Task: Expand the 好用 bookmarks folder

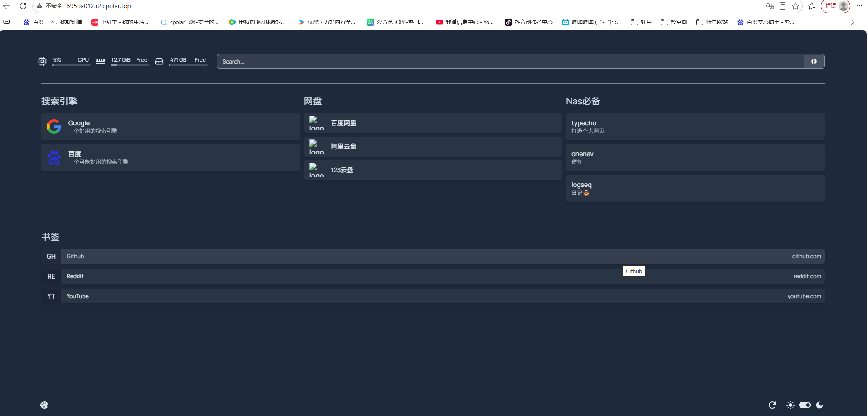Action: [641, 22]
